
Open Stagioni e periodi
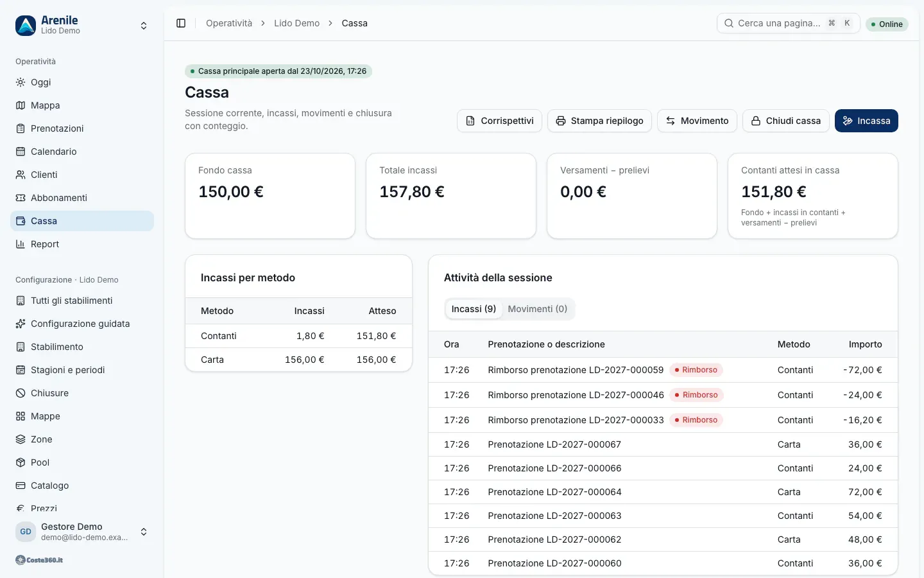click(x=82, y=370)
